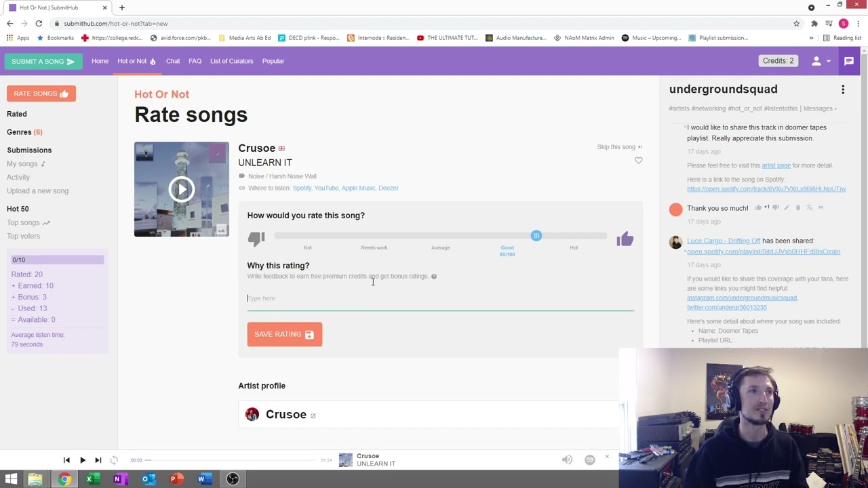
Task: Toggle repeat in player bar
Action: click(114, 460)
